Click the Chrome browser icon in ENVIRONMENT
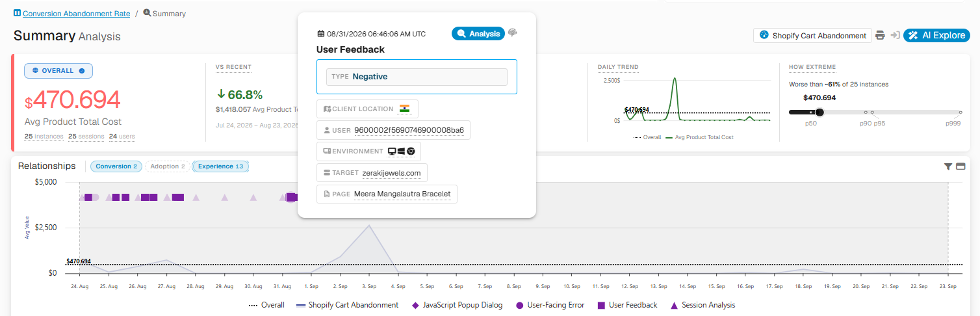 tap(411, 151)
